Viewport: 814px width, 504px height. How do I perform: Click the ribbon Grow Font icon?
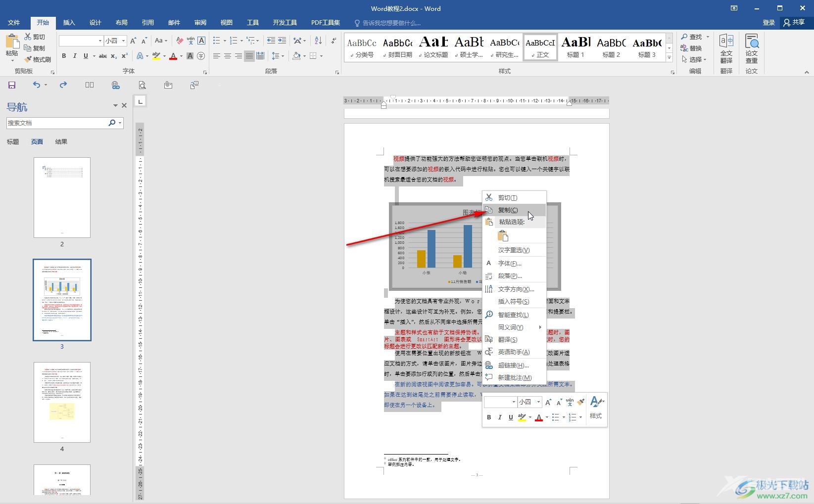click(133, 41)
